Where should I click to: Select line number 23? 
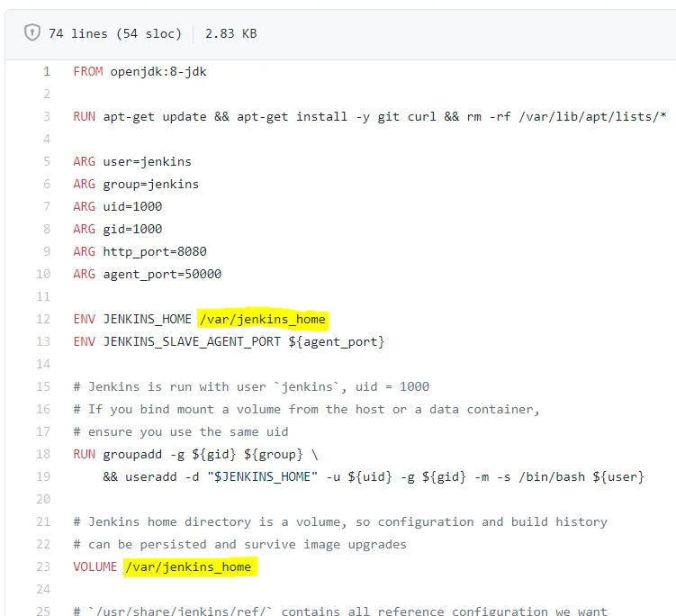[43, 566]
